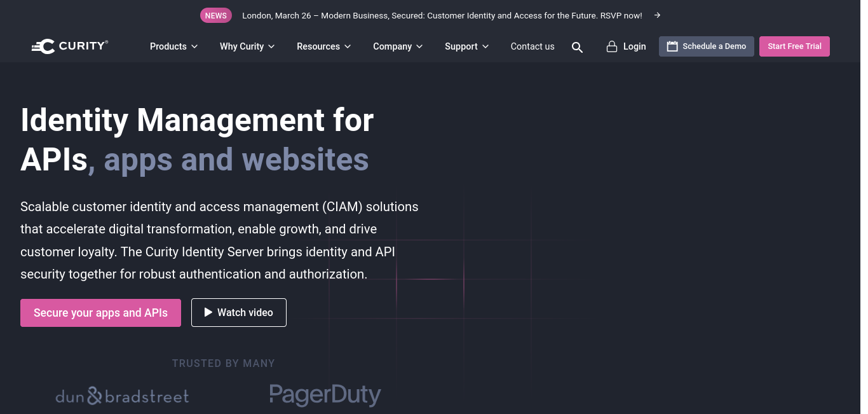
Task: Open the Products menu
Action: tap(173, 46)
